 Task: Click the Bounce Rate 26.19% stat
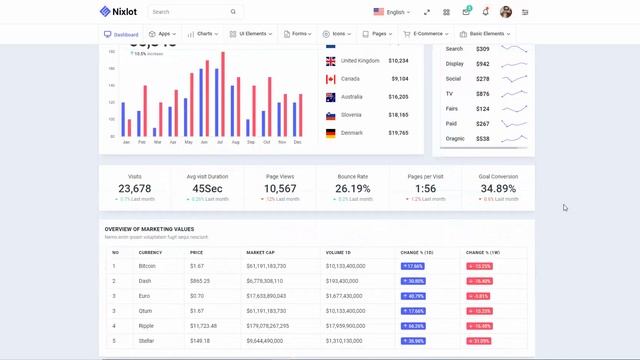(353, 188)
